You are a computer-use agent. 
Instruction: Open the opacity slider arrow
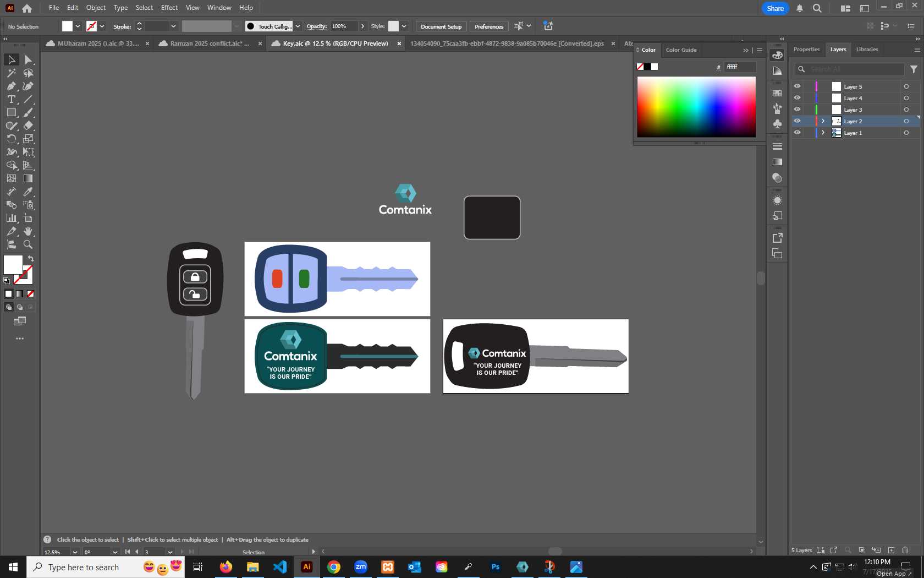pyautogui.click(x=362, y=26)
